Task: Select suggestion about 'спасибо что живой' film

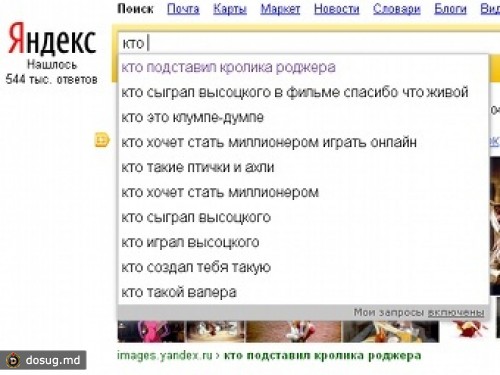Action: click(x=303, y=92)
